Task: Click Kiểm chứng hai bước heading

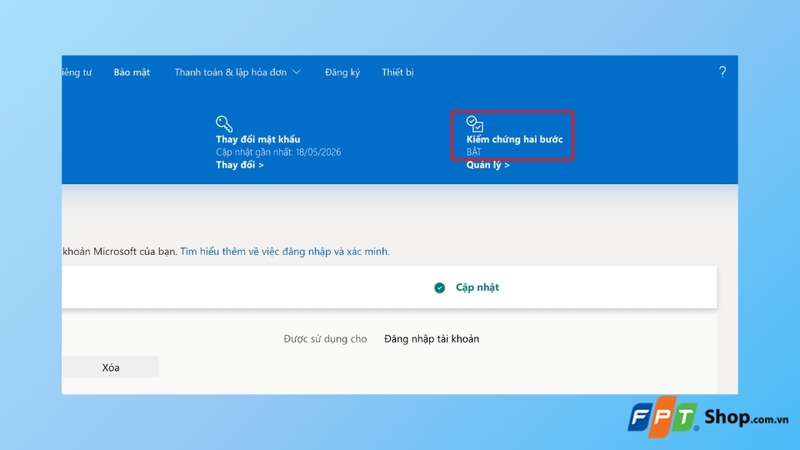Action: [514, 139]
